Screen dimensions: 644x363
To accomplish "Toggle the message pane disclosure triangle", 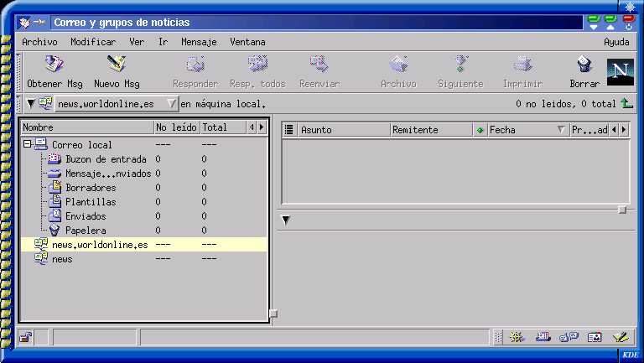I will pyautogui.click(x=286, y=220).
